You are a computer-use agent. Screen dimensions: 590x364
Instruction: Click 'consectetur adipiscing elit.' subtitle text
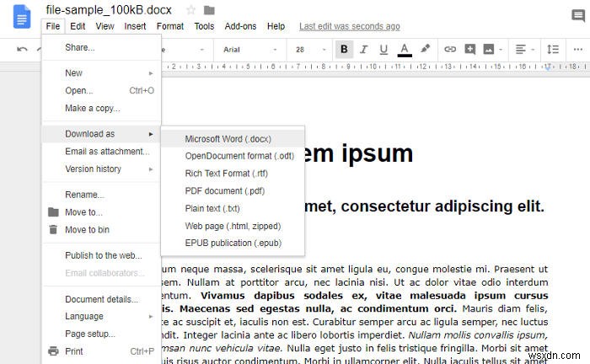(x=442, y=206)
